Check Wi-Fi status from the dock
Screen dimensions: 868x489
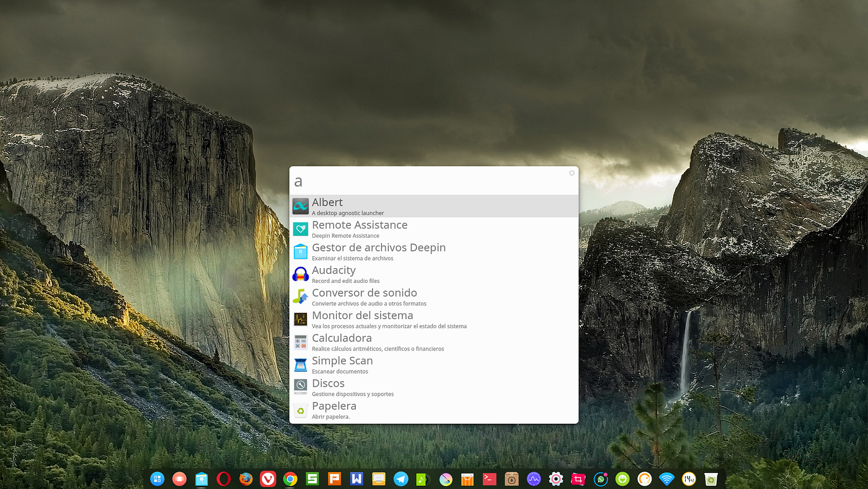[666, 478]
